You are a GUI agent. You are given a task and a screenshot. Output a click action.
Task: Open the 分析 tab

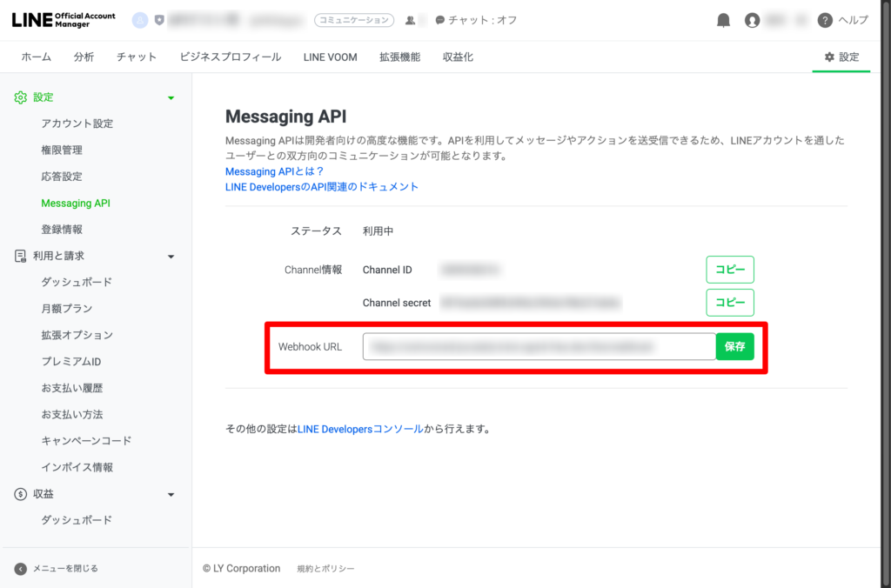point(84,57)
